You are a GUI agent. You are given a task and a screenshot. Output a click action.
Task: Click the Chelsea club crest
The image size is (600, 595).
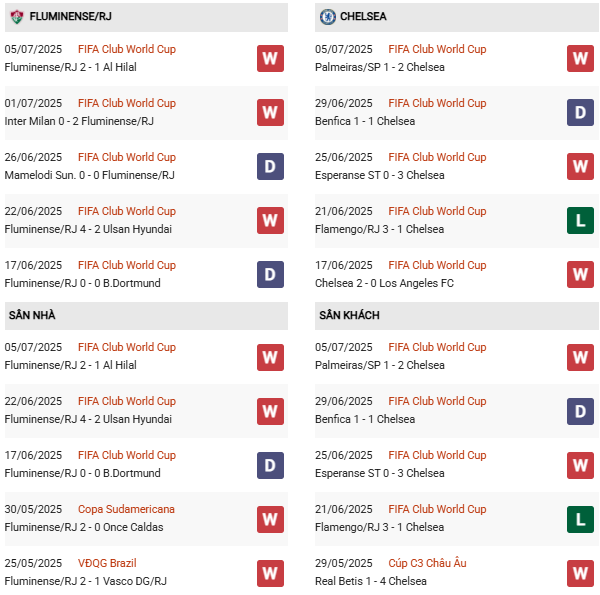pos(327,16)
